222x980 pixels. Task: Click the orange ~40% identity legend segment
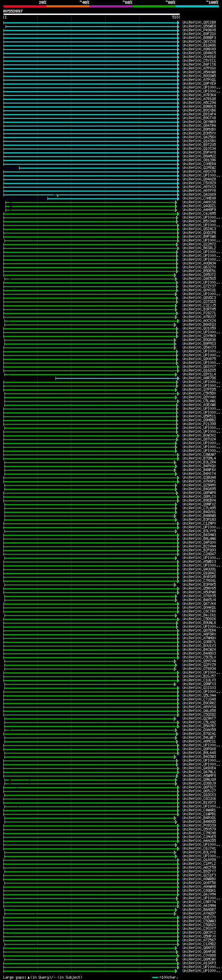[x=68, y=6]
